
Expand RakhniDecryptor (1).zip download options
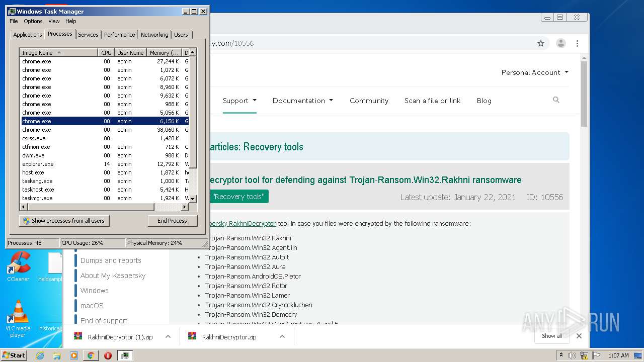[x=168, y=336]
